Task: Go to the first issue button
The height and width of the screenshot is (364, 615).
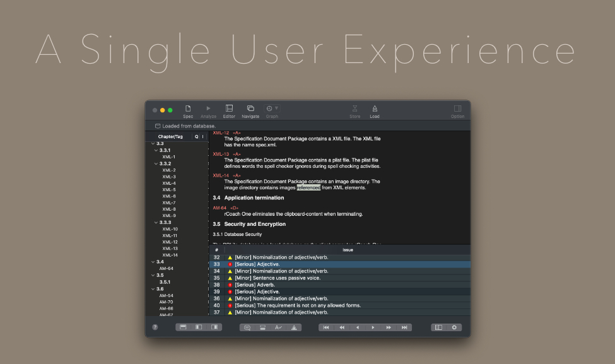Action: 326,327
